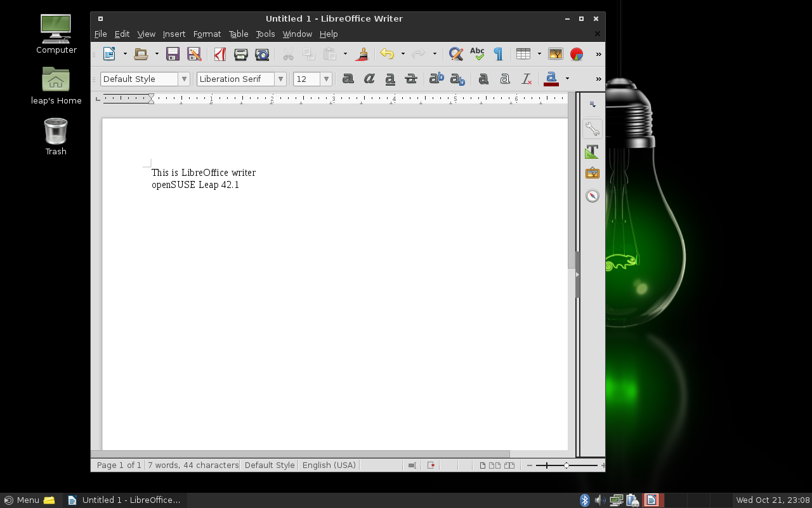
Task: Toggle bold text formatting
Action: [x=348, y=79]
